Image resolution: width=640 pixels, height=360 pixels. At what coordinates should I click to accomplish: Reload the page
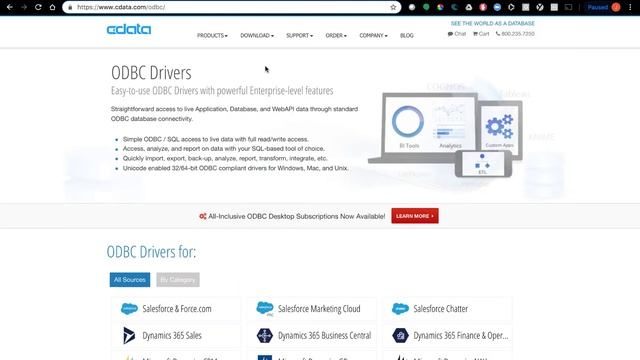tap(38, 7)
